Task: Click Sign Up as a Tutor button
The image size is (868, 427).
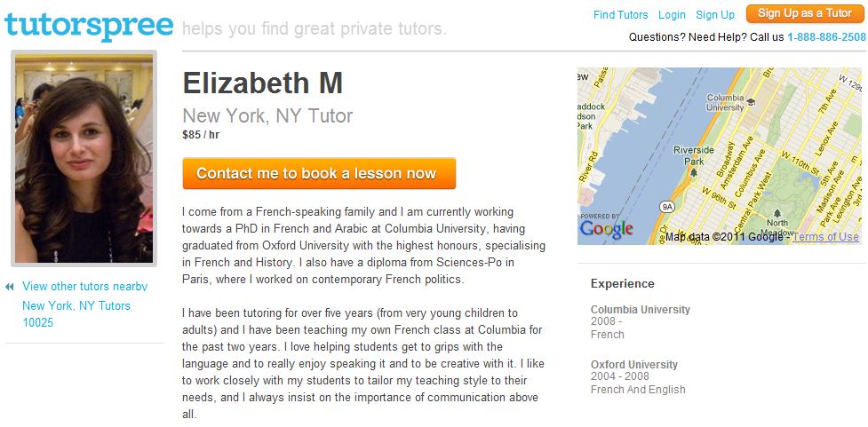Action: tap(805, 14)
